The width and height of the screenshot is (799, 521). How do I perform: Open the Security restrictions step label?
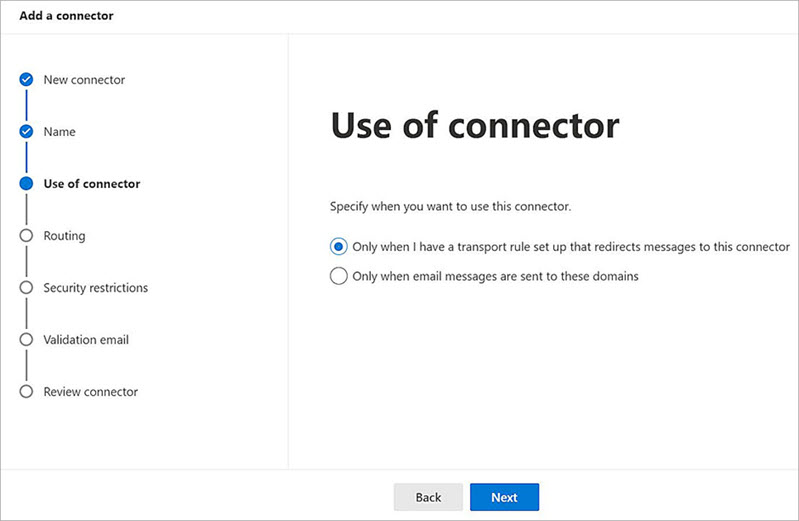coord(95,288)
